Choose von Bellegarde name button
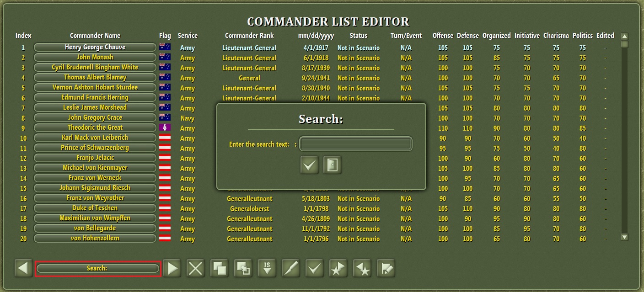The image size is (644, 292). (95, 228)
